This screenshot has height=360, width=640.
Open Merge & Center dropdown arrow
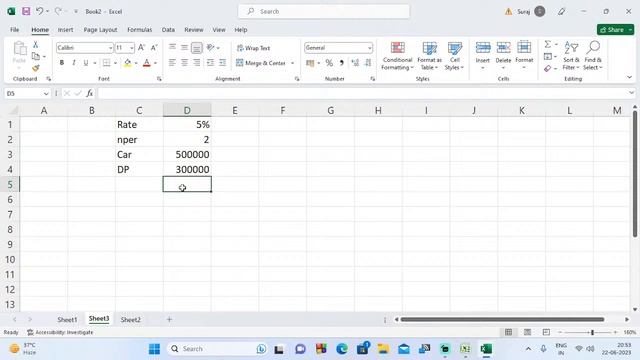coord(292,63)
